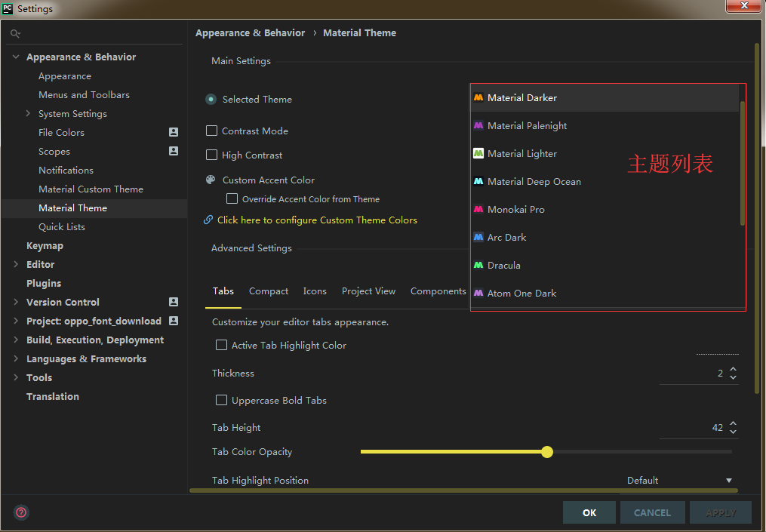Click the palette icon beside Custom Accent Color
The height and width of the screenshot is (532, 766).
click(211, 180)
